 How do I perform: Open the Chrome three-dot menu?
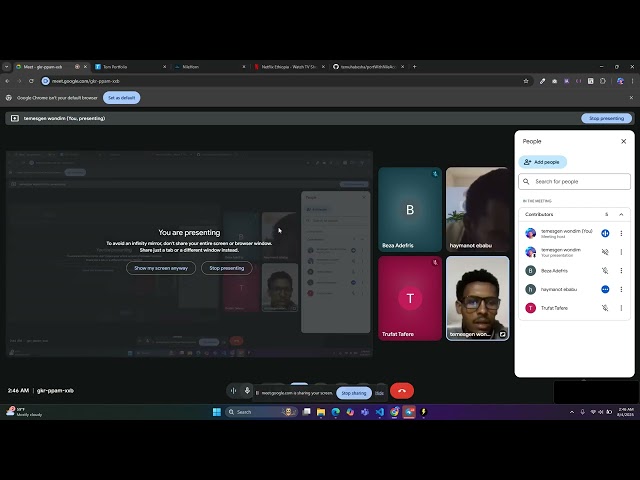tap(632, 81)
